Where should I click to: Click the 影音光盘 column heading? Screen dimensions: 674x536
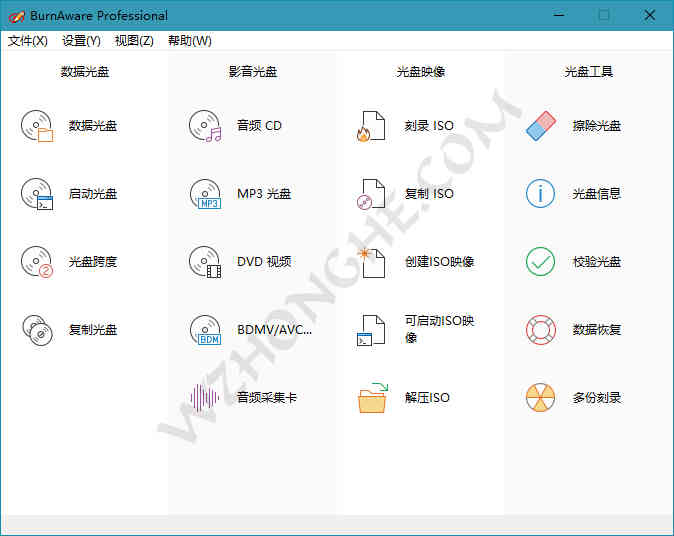[x=253, y=72]
